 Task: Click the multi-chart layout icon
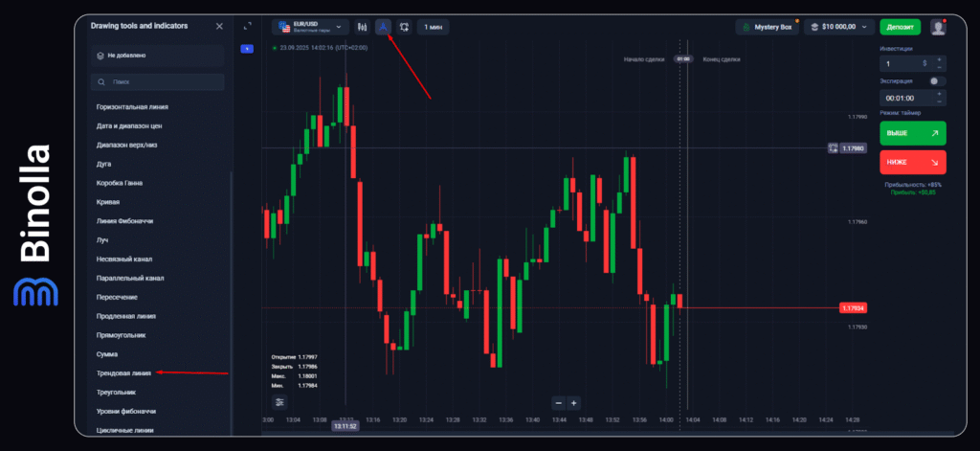pyautogui.click(x=404, y=27)
